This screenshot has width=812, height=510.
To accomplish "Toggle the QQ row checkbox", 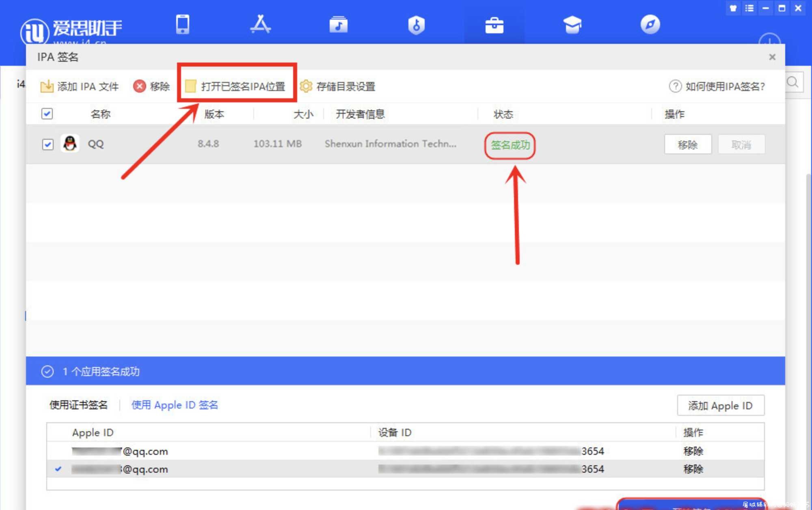I will click(48, 144).
